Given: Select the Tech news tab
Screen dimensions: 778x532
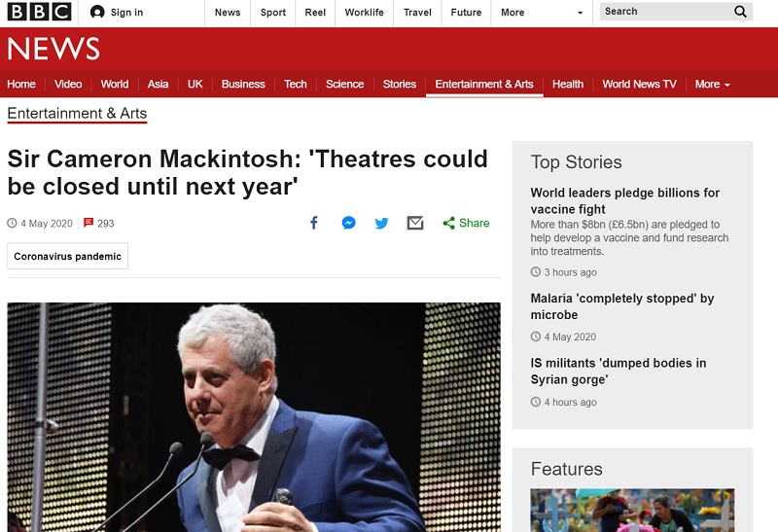Looking at the screenshot, I should coord(296,84).
